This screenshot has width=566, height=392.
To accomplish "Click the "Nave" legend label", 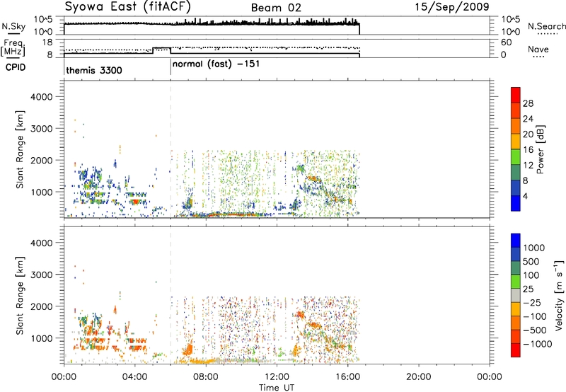I will click(538, 49).
